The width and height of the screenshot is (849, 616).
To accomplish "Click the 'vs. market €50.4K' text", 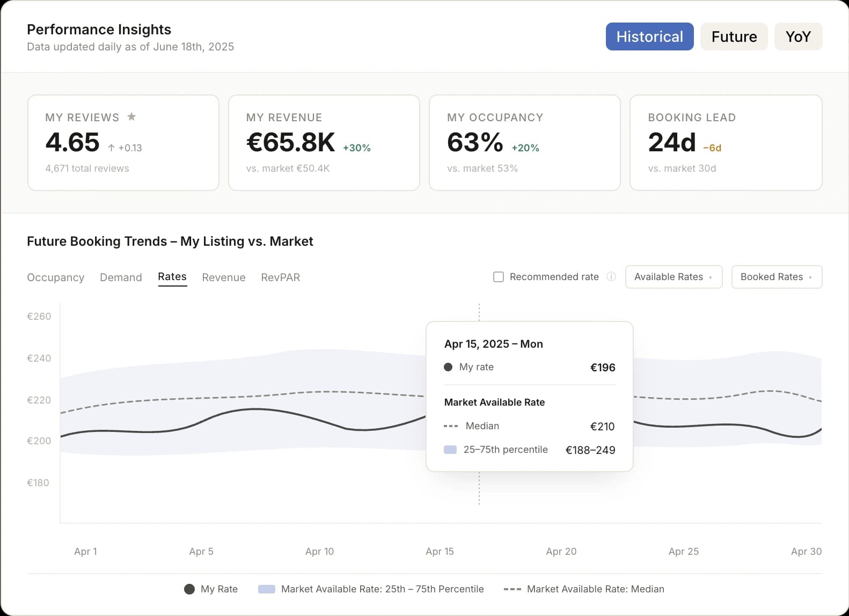I will pos(288,168).
